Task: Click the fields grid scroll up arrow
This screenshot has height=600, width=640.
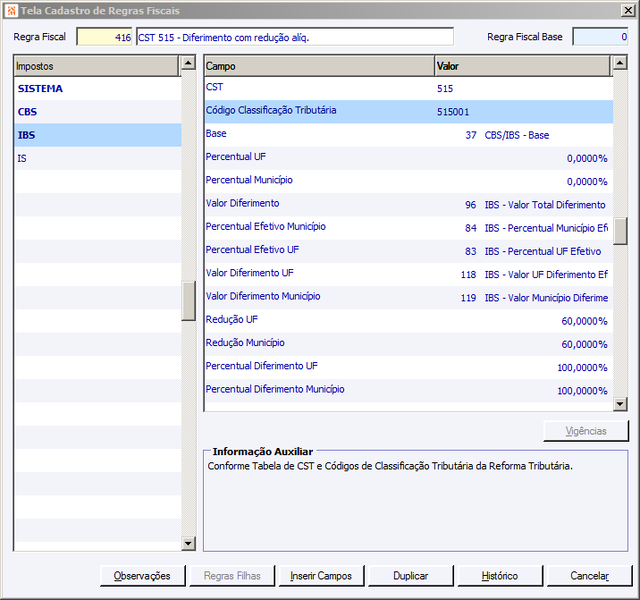Action: (x=620, y=63)
